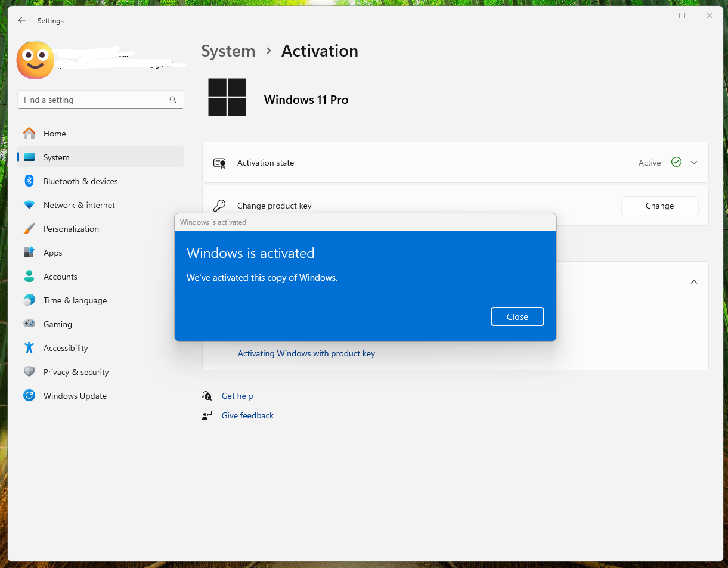Click the Change product key button
The image size is (728, 568).
pyautogui.click(x=659, y=206)
